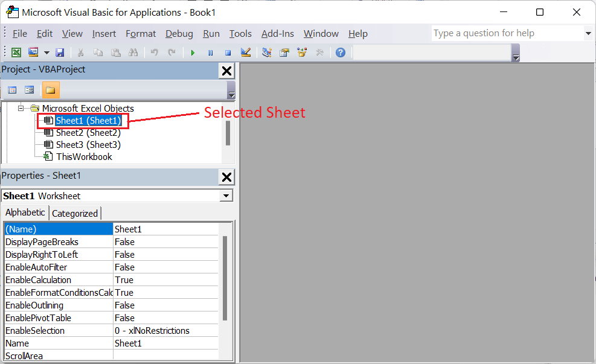Click the Break pause icon

(210, 53)
